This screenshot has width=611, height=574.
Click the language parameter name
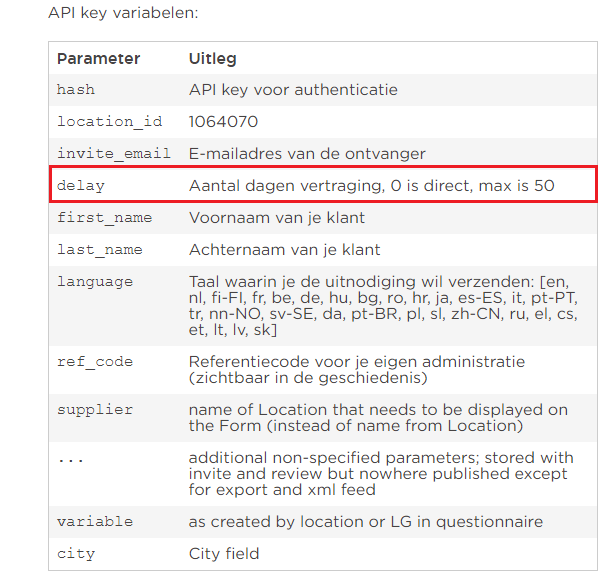click(x=95, y=282)
